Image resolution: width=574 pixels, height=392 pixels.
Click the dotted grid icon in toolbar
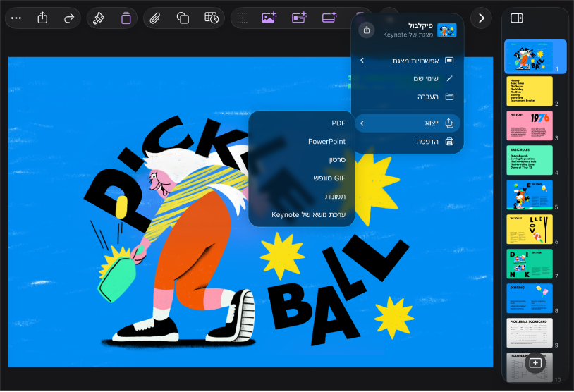click(242, 18)
